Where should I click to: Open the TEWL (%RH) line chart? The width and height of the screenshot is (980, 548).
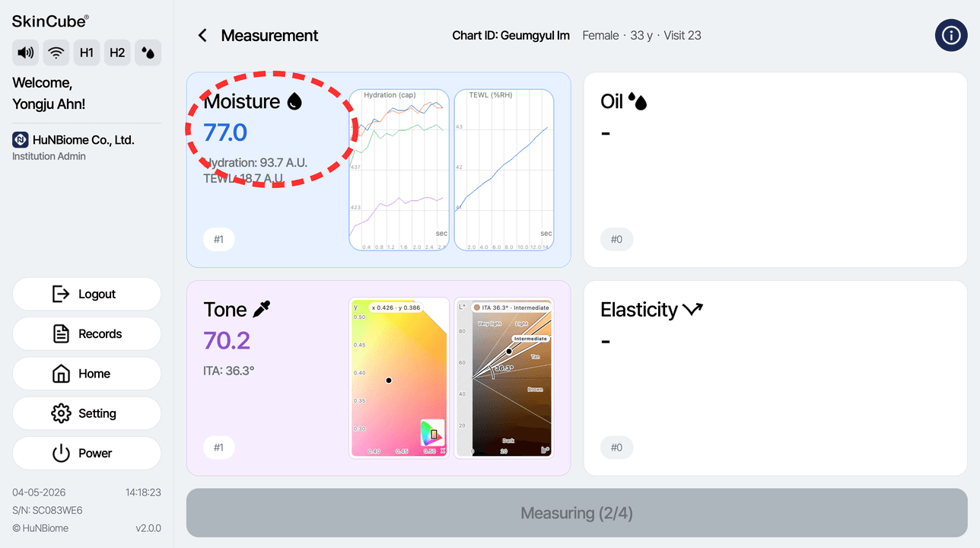tap(504, 170)
